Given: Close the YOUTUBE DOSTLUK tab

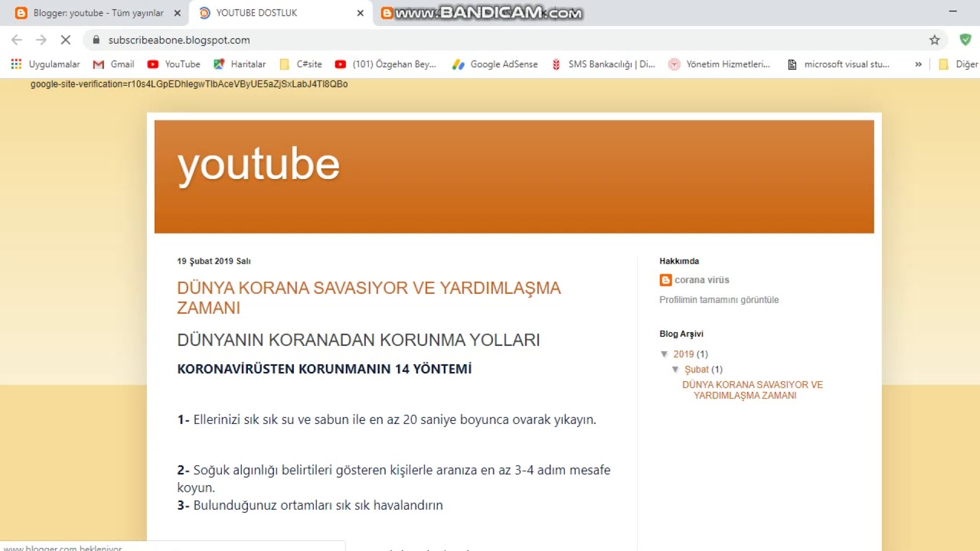Looking at the screenshot, I should pos(360,13).
